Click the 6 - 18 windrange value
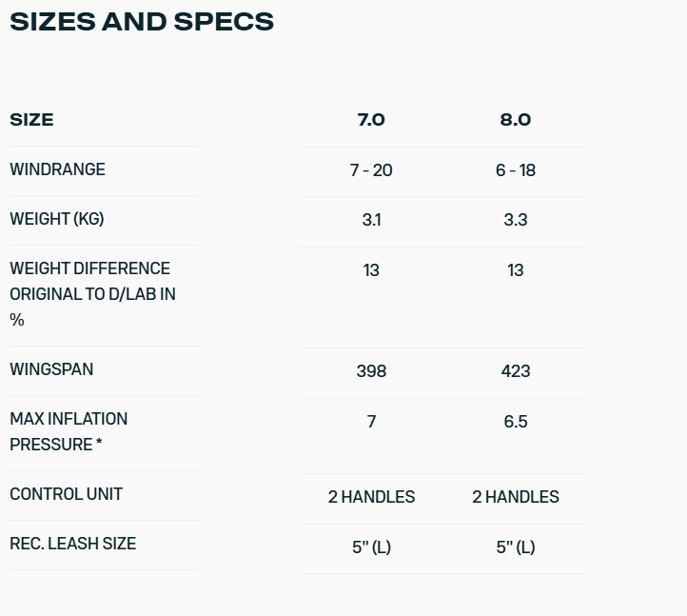 point(515,170)
